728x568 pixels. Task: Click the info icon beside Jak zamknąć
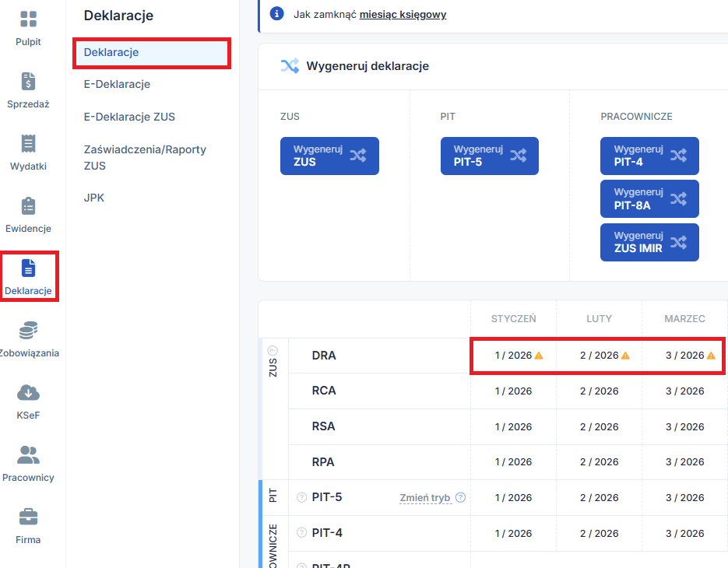click(276, 14)
